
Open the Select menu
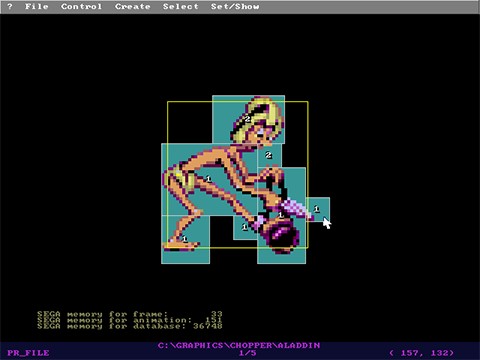[x=180, y=6]
